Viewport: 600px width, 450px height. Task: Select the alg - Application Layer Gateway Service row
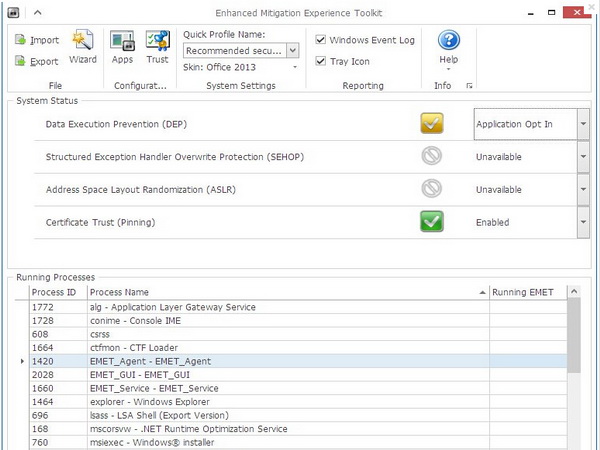(x=298, y=307)
